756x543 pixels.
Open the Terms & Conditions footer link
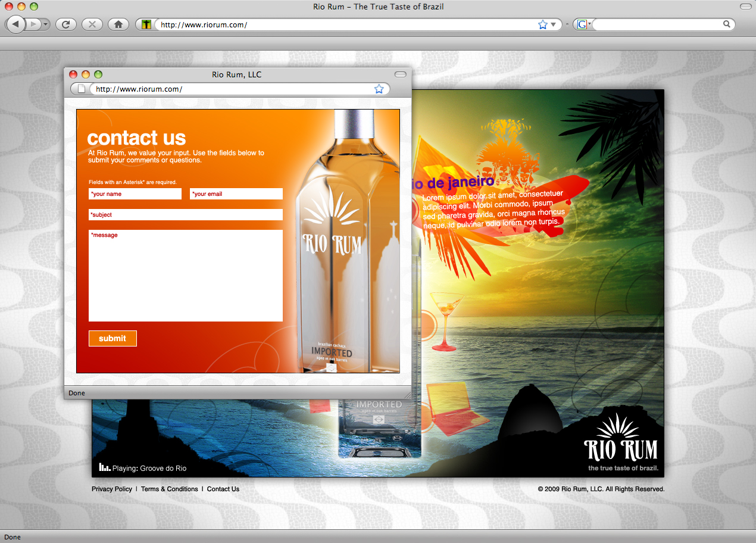coord(169,489)
